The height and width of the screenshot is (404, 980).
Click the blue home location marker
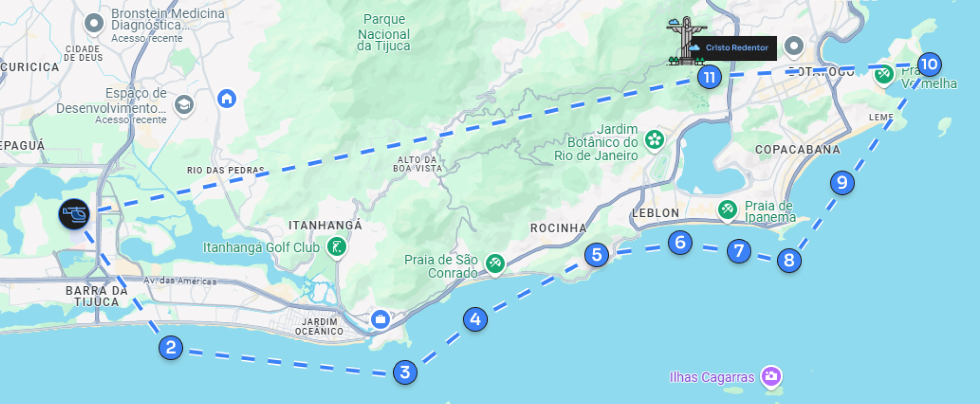pos(227,98)
